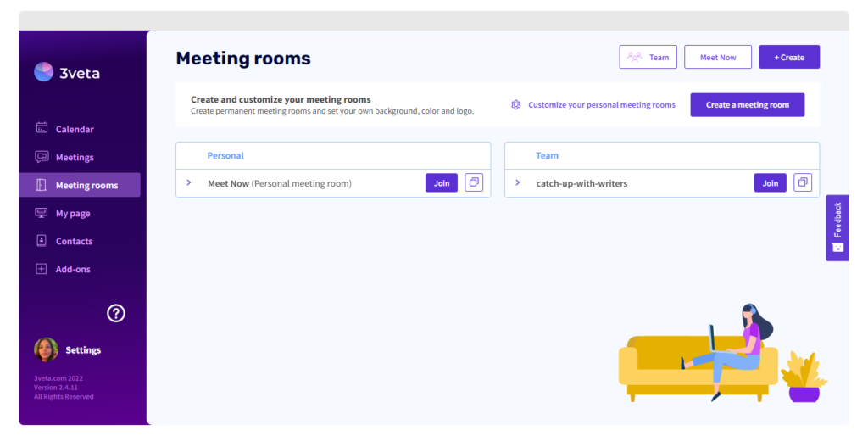Open Add-ons from sidebar
The image size is (868, 436).
(73, 269)
